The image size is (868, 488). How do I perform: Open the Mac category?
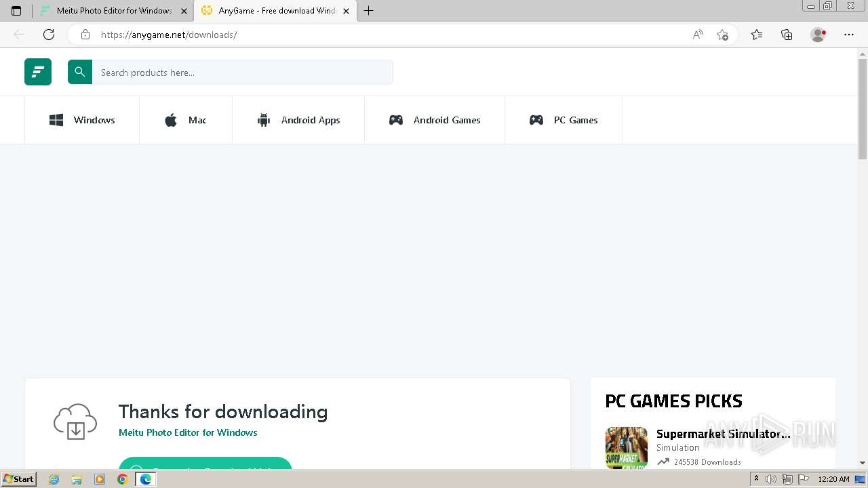pyautogui.click(x=186, y=120)
